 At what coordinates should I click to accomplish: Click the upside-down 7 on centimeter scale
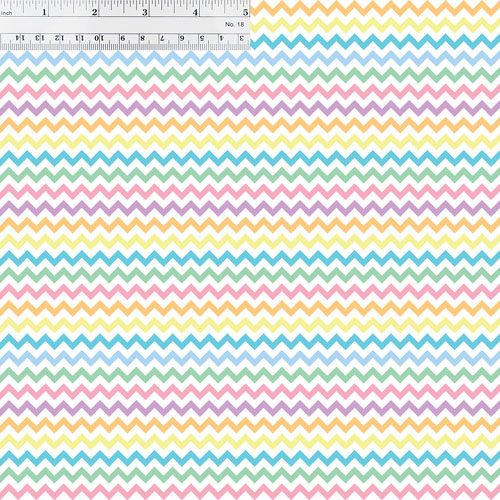pyautogui.click(x=162, y=38)
